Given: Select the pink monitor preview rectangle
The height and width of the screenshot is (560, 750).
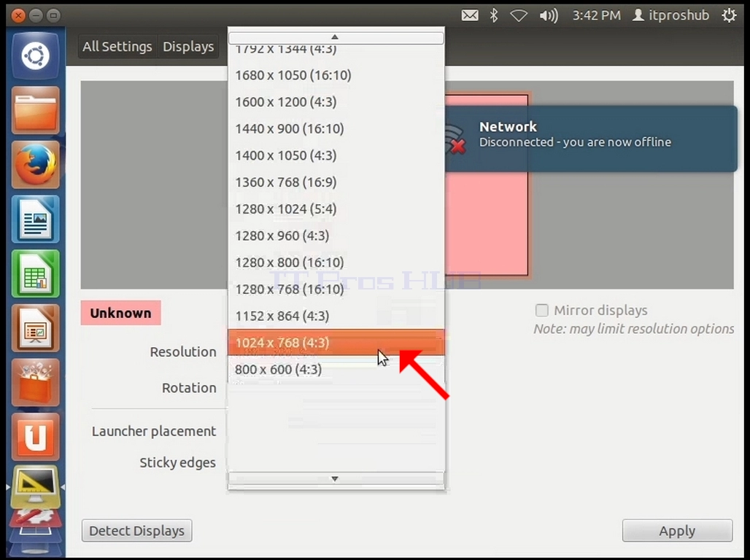Looking at the screenshot, I should pos(487,225).
